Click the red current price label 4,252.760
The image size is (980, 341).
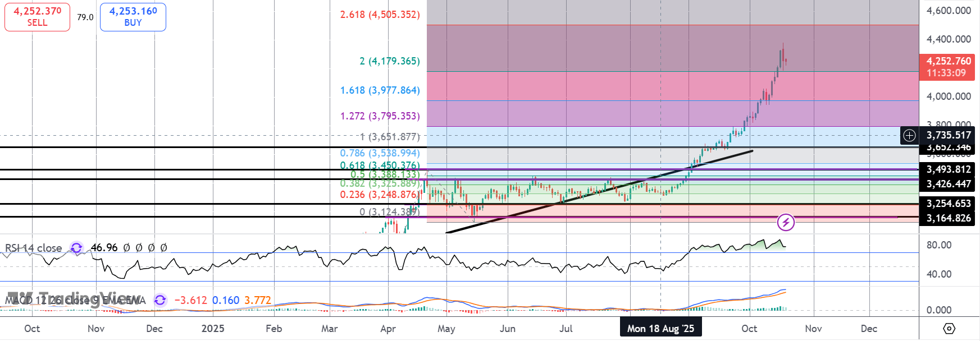pos(948,67)
